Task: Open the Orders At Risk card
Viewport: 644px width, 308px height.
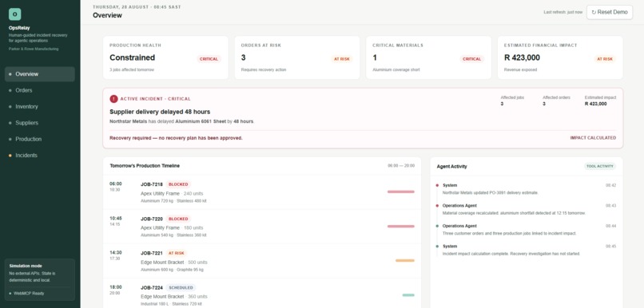Action: [x=297, y=57]
